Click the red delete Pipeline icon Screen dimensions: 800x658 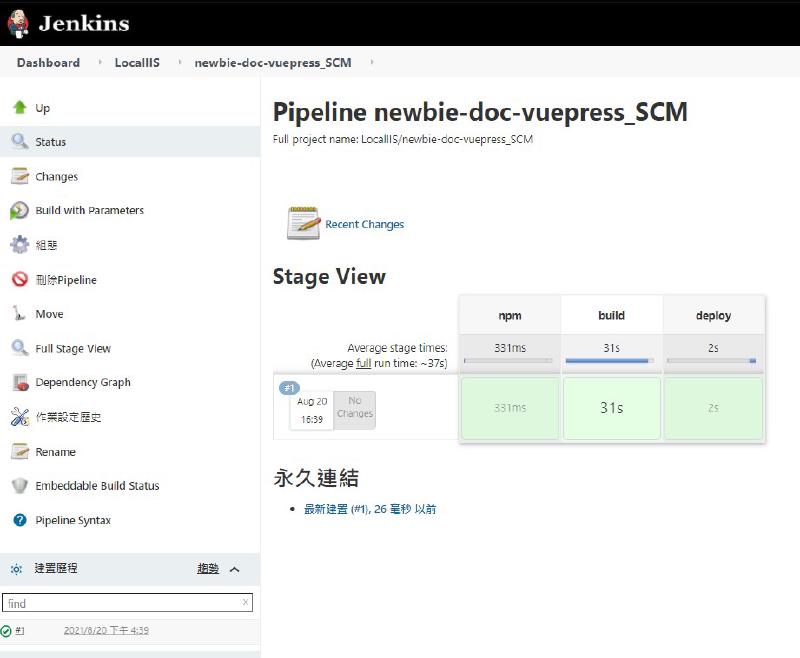click(x=19, y=280)
